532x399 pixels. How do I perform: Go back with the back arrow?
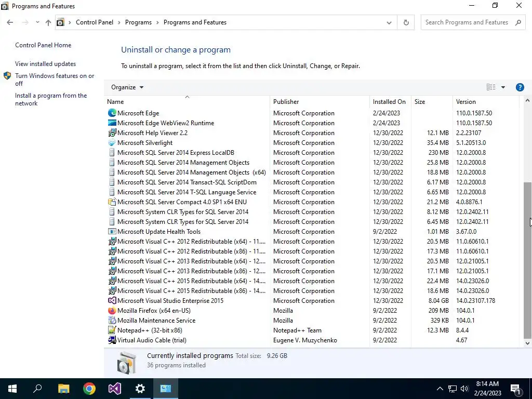pyautogui.click(x=10, y=22)
